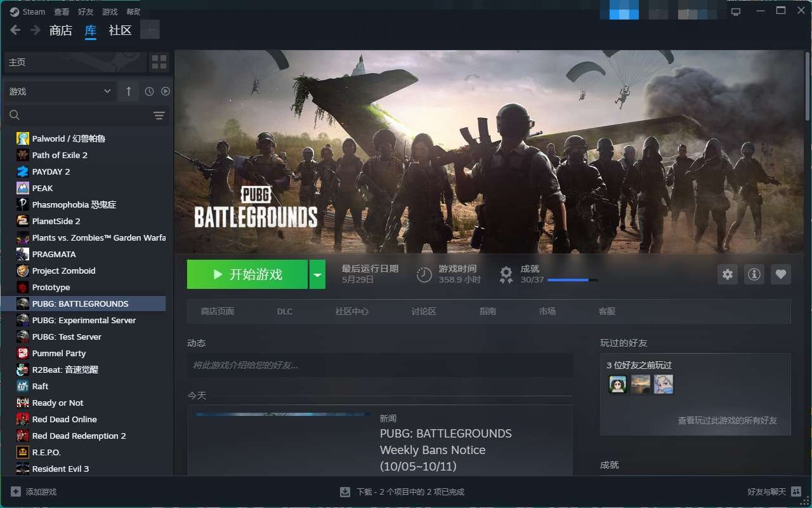View all friends who played link

point(727,420)
